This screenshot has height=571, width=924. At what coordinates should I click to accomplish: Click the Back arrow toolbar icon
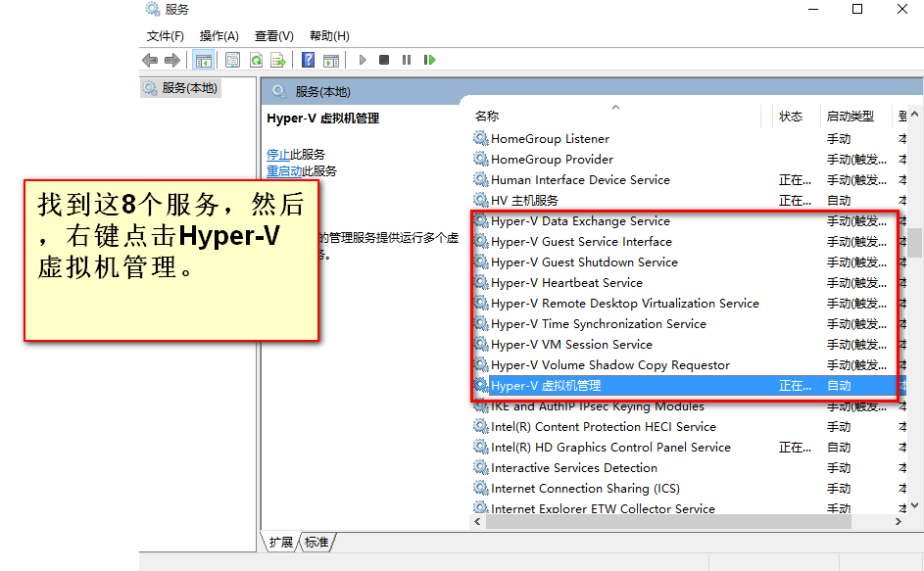[150, 60]
